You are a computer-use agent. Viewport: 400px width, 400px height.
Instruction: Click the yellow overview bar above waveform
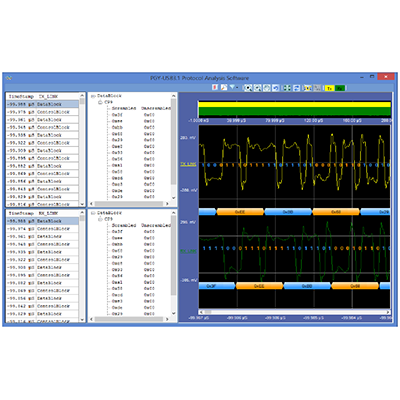click(x=294, y=105)
